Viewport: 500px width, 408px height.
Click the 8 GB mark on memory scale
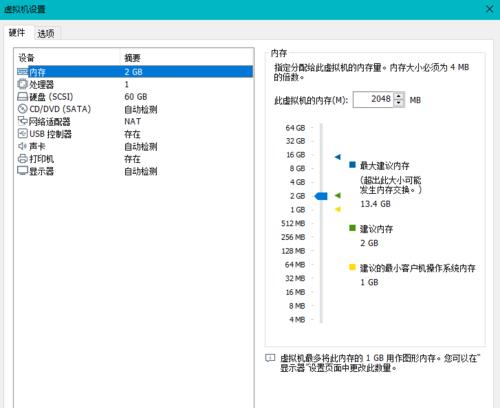[297, 168]
